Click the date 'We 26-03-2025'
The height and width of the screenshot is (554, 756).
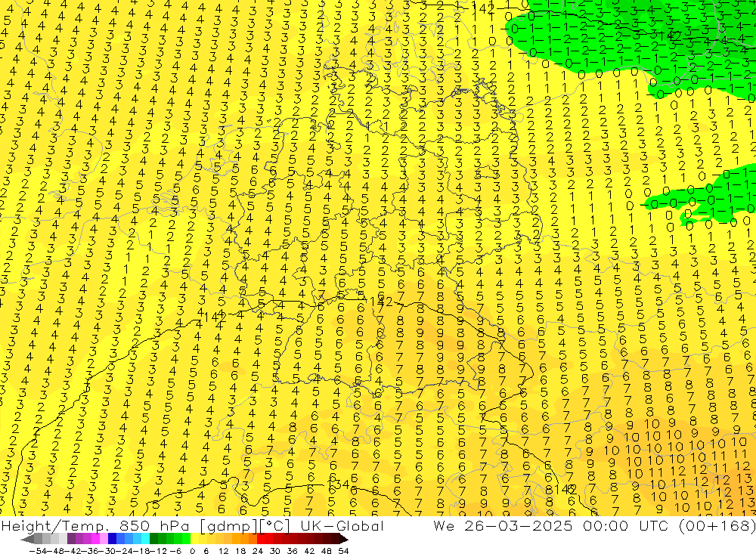[503, 525]
